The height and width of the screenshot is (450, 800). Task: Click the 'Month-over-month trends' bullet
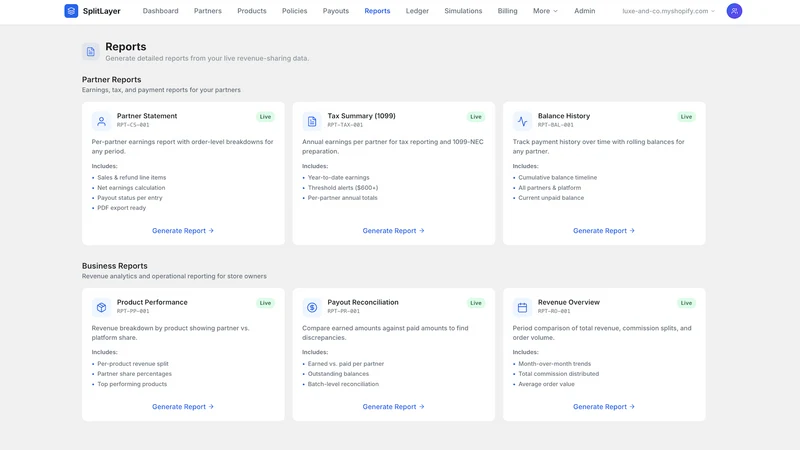pyautogui.click(x=555, y=364)
